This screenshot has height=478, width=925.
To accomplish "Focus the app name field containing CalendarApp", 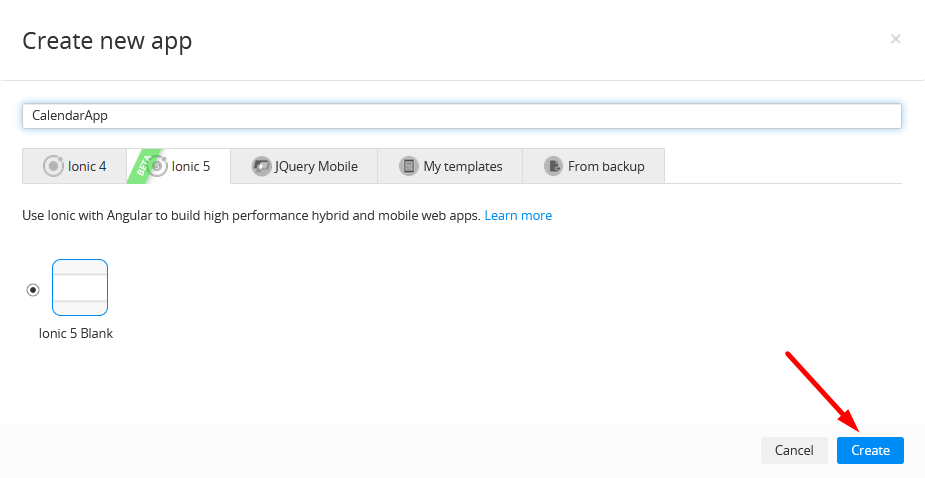I will click(x=462, y=116).
